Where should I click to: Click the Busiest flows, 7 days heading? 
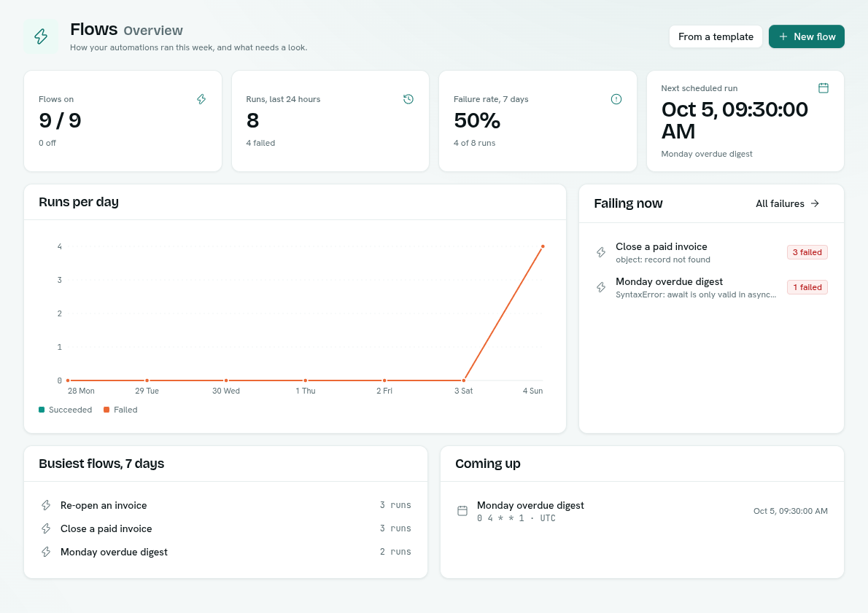click(101, 464)
